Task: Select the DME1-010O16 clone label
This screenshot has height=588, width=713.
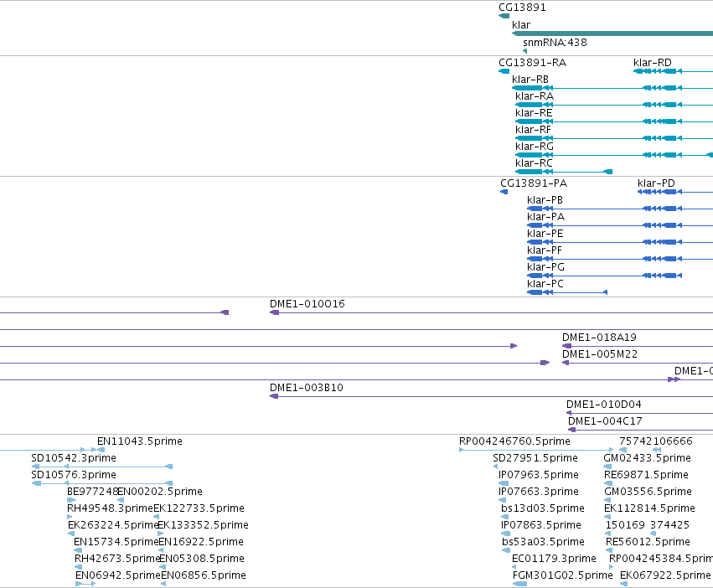Action: pyautogui.click(x=307, y=304)
